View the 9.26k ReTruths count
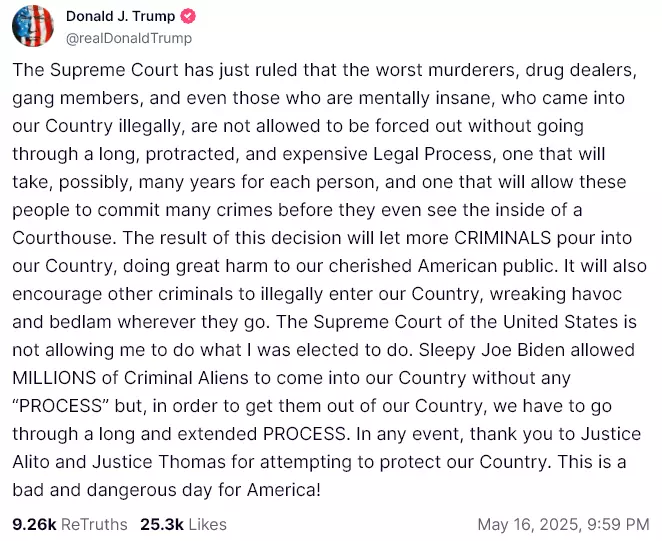Screen dimensions: 662x541 coord(34,524)
